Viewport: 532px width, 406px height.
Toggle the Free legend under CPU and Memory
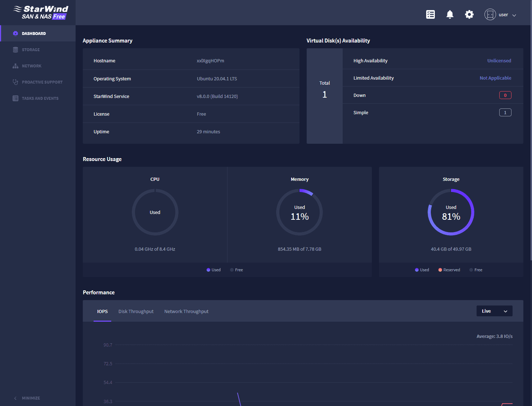(x=236, y=270)
